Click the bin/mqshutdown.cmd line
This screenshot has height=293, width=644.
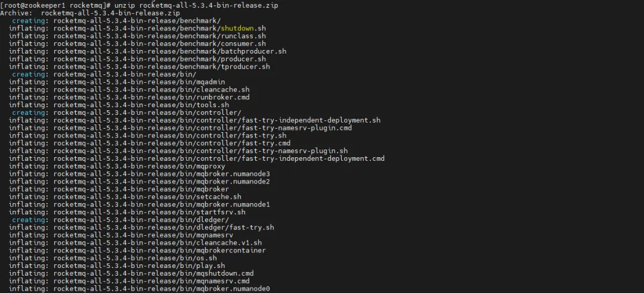tap(131, 273)
